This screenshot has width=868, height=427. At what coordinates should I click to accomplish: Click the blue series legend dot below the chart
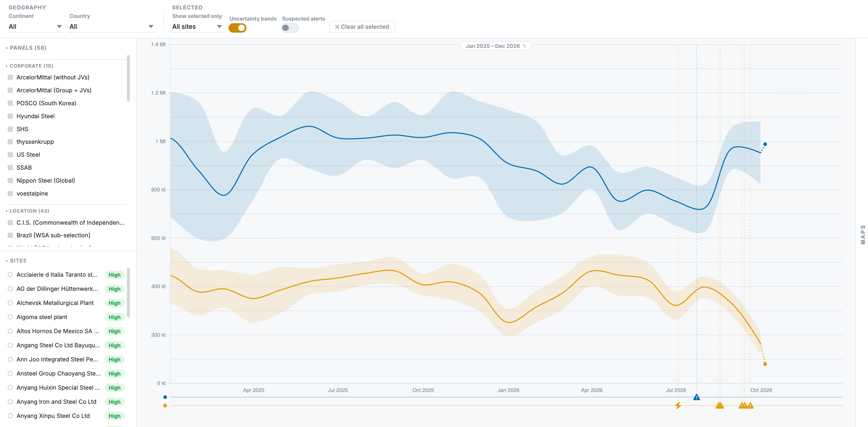click(x=165, y=397)
